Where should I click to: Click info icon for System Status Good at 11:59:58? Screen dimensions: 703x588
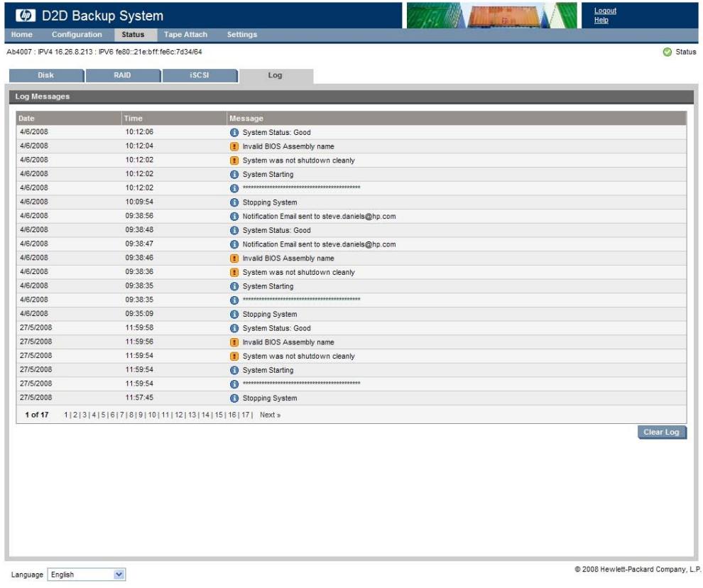click(234, 328)
